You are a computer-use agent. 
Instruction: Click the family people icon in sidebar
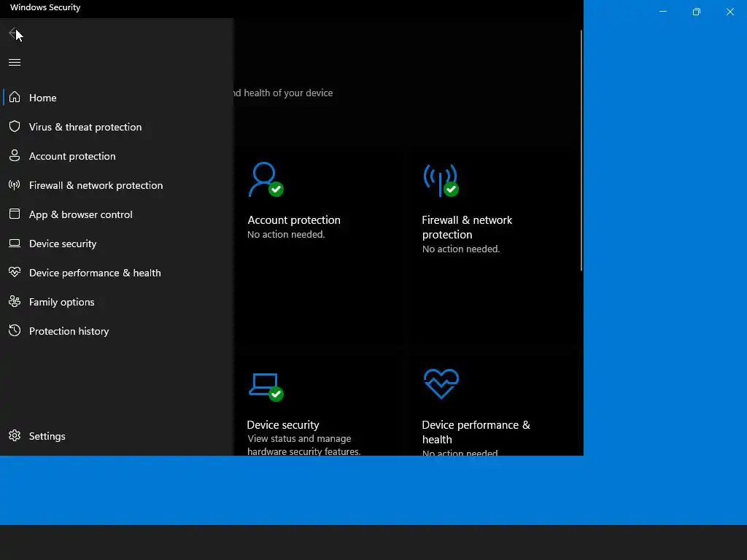pyautogui.click(x=15, y=301)
